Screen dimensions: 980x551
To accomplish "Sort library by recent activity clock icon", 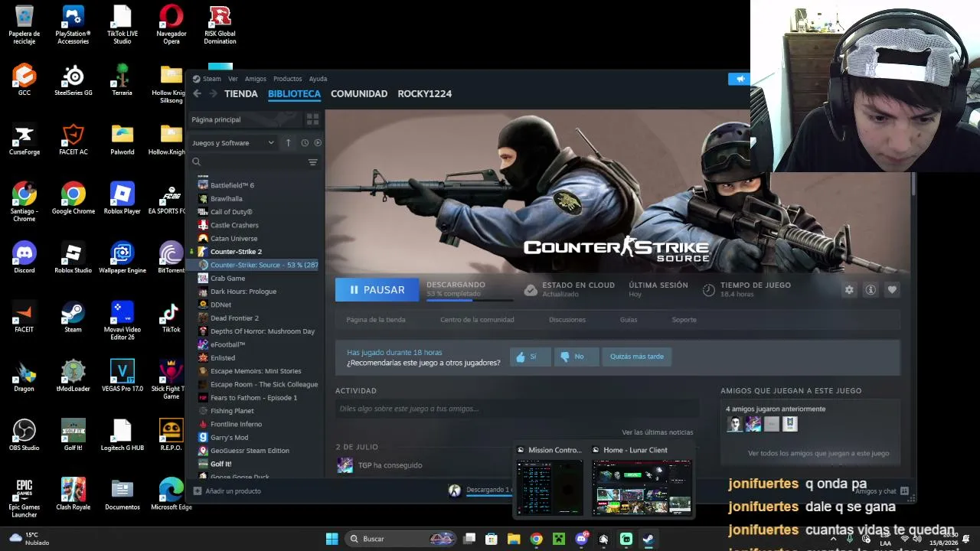I will point(305,143).
